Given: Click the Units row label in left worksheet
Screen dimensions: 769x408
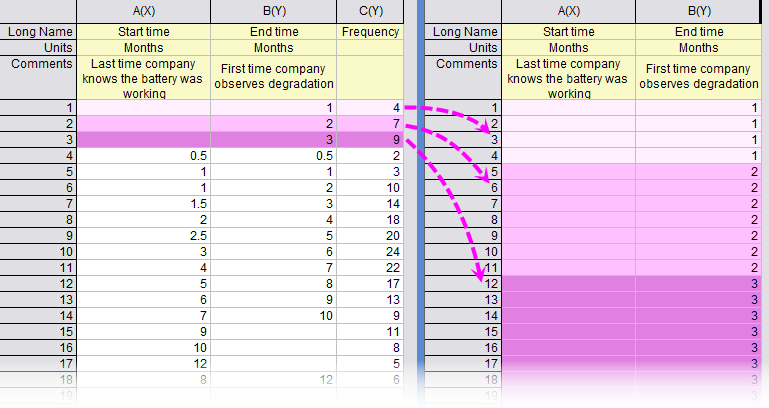Looking at the screenshot, I should 38,48.
